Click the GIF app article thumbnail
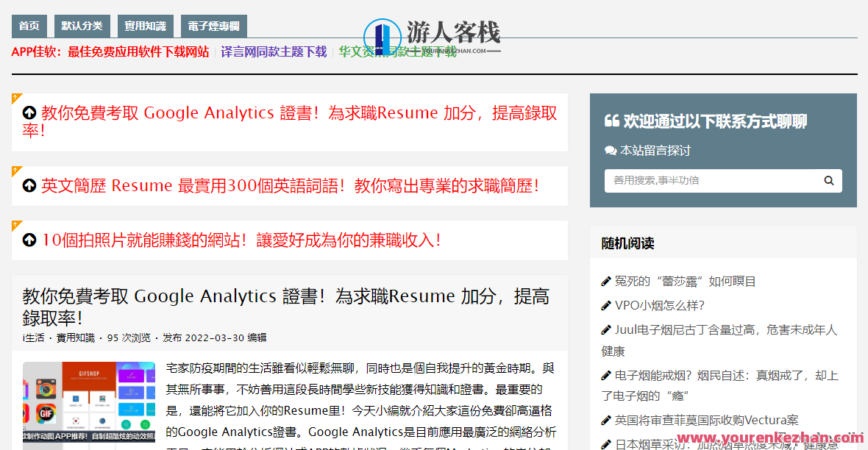The image size is (868, 450). coord(90,406)
